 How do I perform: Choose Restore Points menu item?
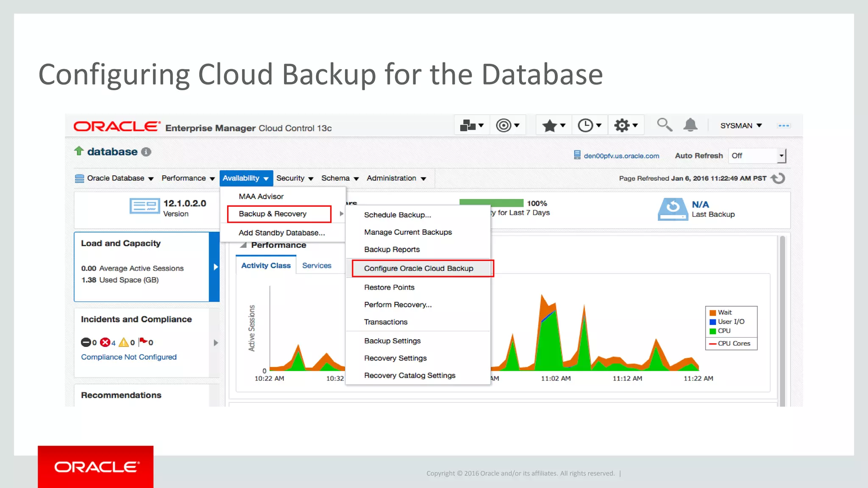pyautogui.click(x=389, y=288)
